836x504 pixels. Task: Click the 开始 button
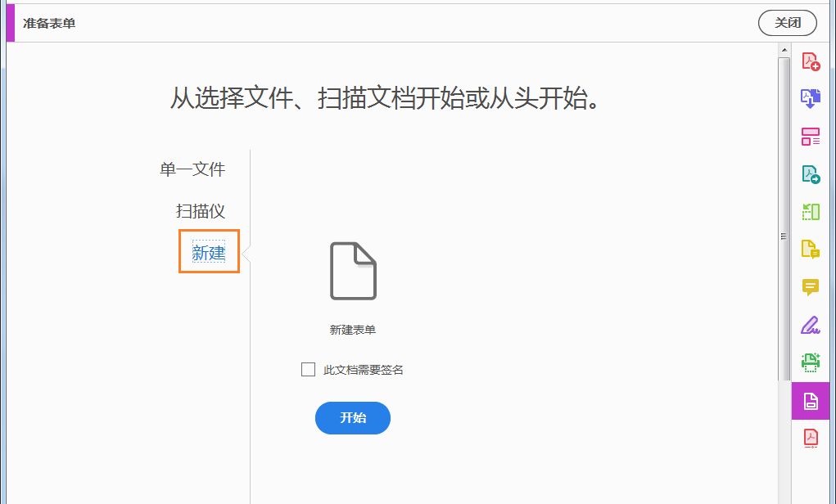pyautogui.click(x=352, y=418)
